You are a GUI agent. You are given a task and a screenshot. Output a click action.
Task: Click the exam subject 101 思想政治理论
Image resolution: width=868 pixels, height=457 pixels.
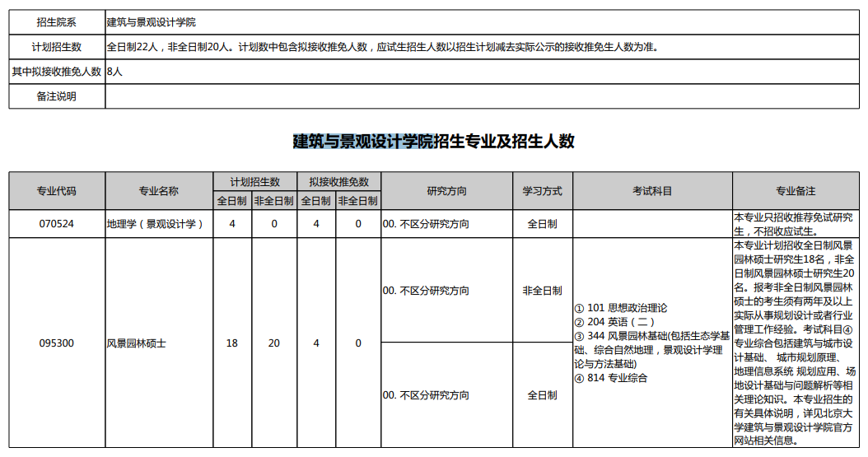[x=621, y=308]
